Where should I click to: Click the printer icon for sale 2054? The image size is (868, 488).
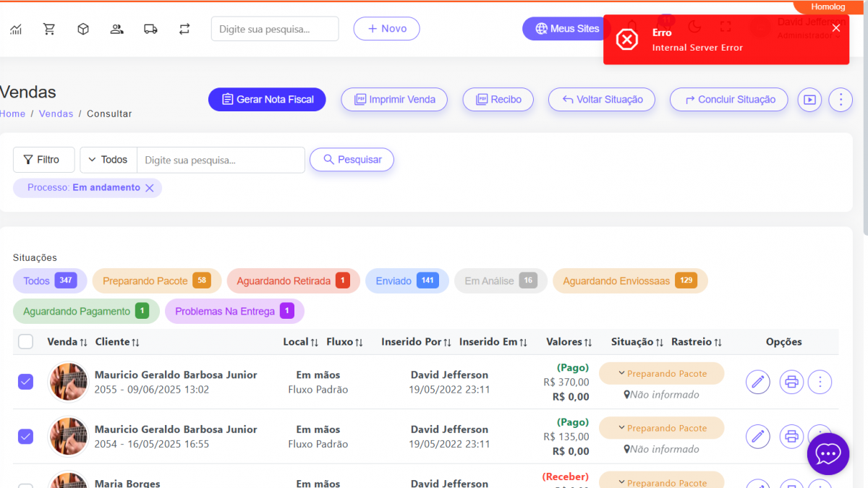coord(791,436)
